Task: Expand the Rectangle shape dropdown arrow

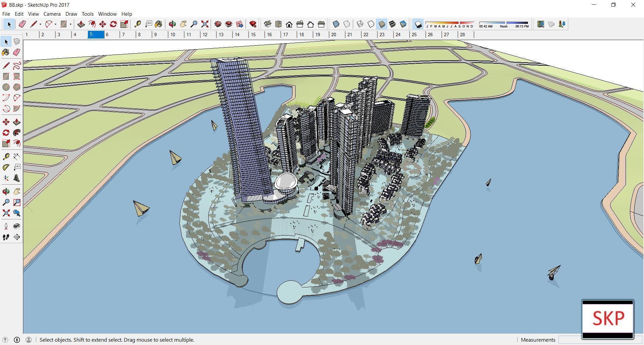Action: [x=70, y=24]
